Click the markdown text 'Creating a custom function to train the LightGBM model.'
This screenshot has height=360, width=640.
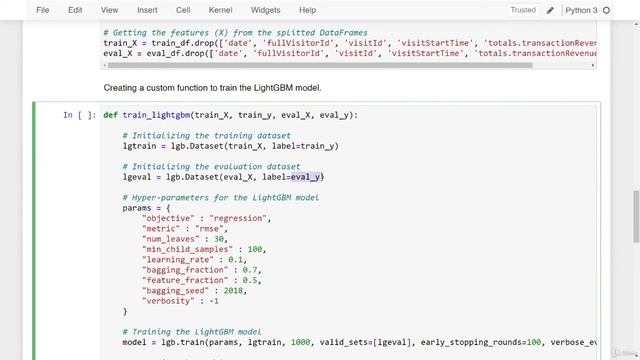[x=212, y=88]
